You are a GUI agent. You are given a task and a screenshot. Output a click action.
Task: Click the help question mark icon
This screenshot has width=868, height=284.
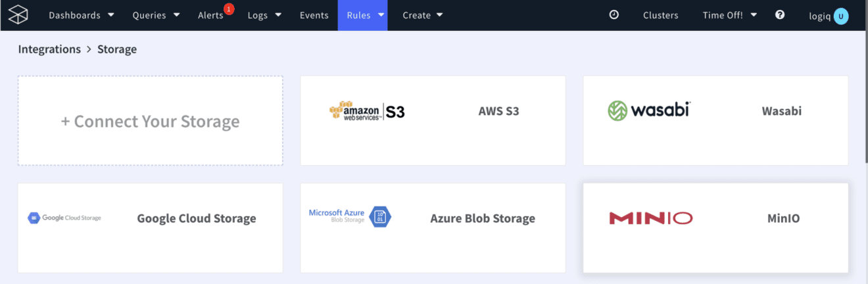point(780,14)
